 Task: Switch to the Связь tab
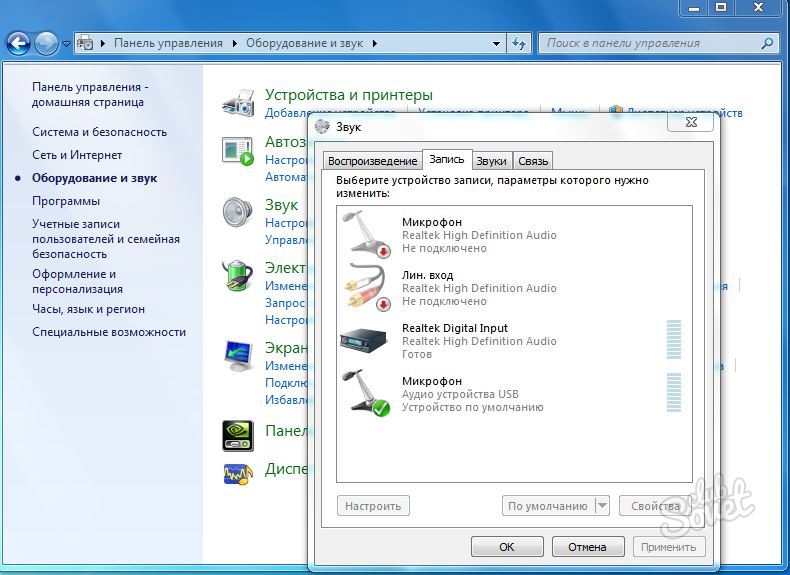533,161
